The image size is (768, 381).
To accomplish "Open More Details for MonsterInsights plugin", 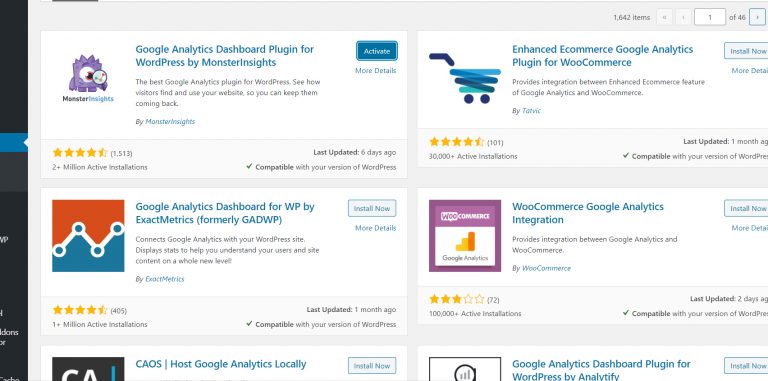I will tap(376, 71).
